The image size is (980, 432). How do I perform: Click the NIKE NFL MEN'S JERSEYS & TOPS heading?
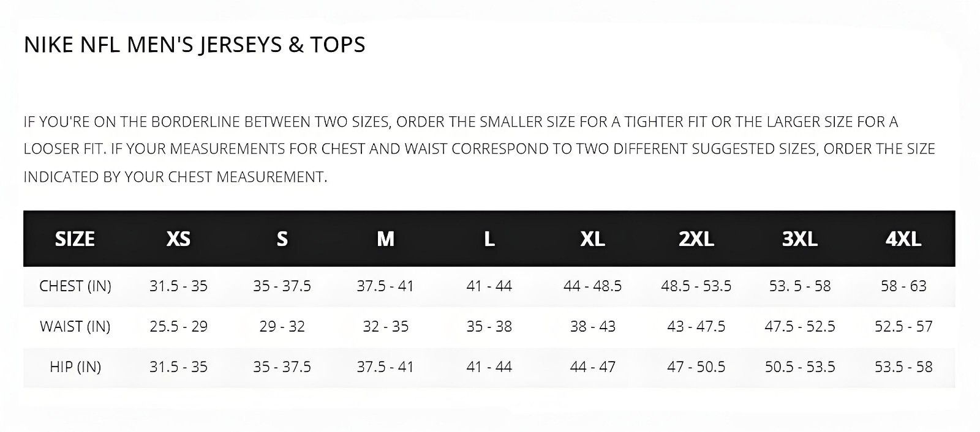[x=194, y=45]
